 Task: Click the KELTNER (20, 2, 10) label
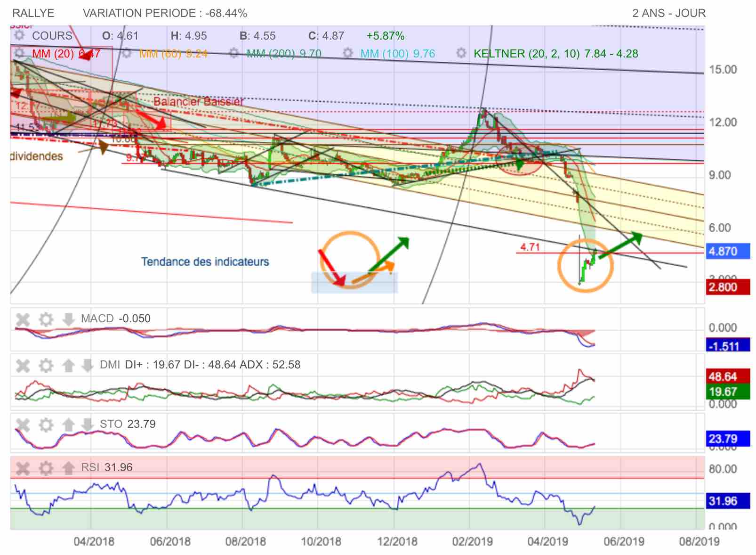(x=556, y=54)
